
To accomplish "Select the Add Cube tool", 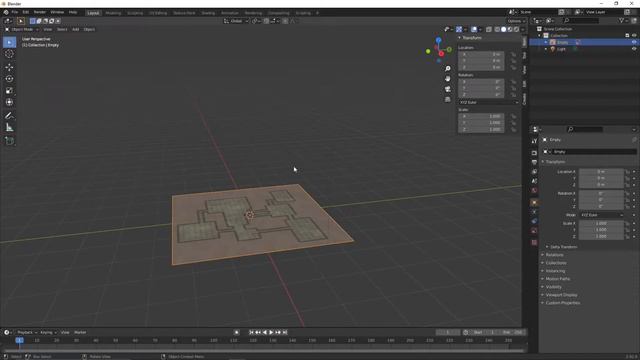I will 9,141.
